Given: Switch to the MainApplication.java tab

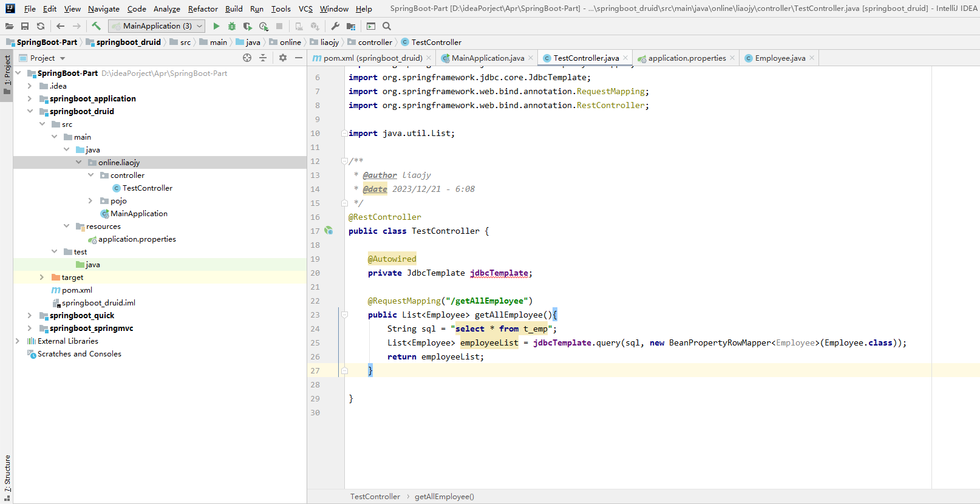Looking at the screenshot, I should pyautogui.click(x=488, y=58).
